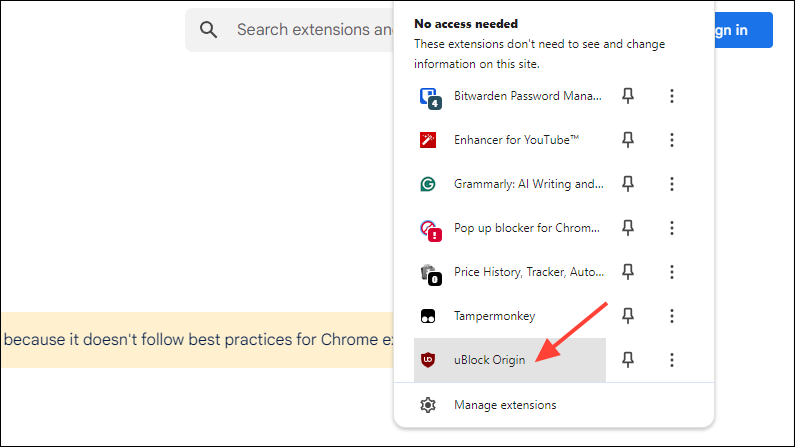This screenshot has width=795, height=447.
Task: Open Manage extensions
Action: point(554,405)
